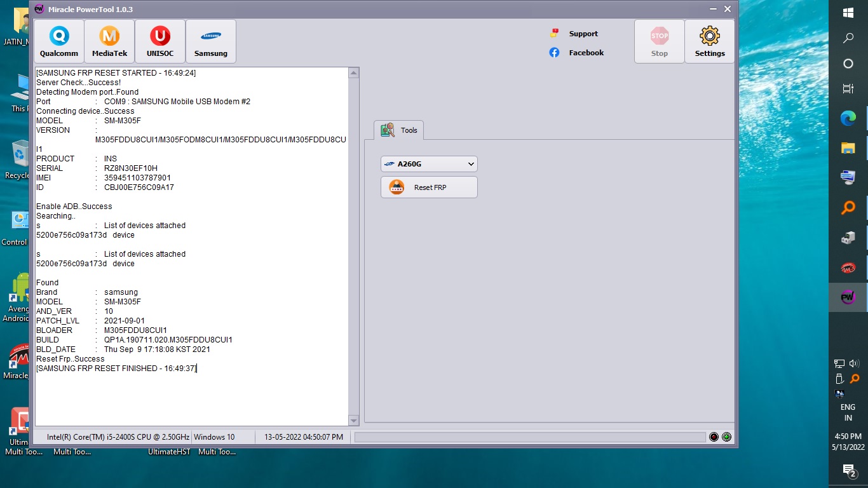Click the Windows 10 status bar entry

coord(214,437)
